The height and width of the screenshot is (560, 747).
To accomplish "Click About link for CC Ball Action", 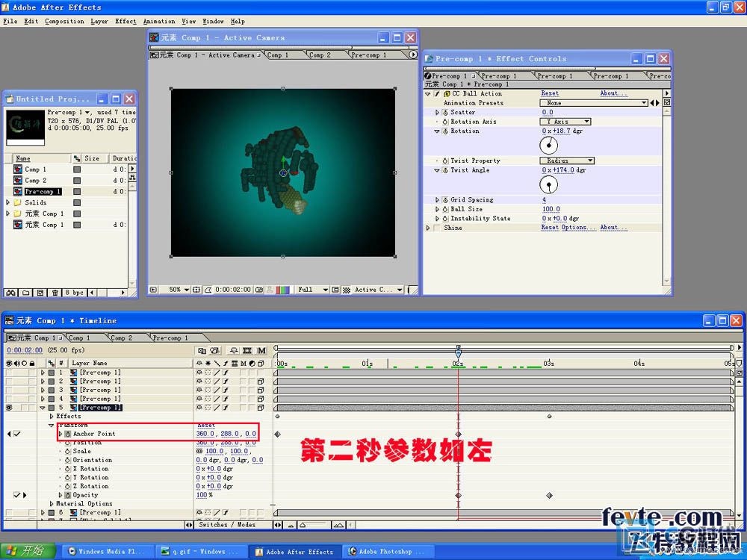I will (613, 93).
